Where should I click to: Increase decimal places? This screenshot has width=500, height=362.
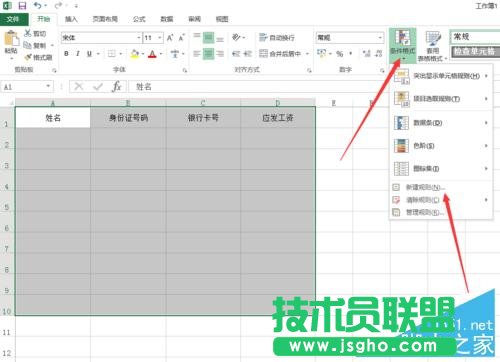(x=367, y=53)
